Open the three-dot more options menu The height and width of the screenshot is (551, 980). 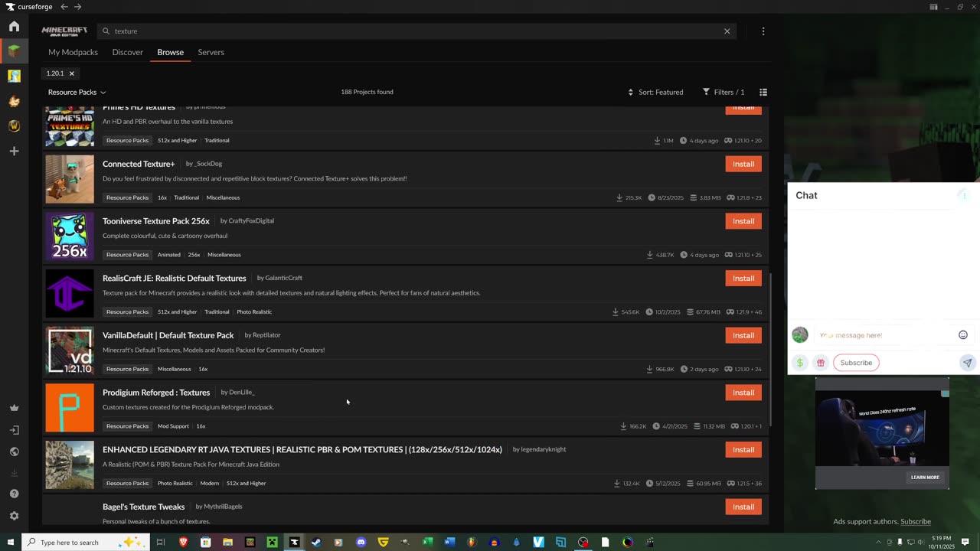(x=763, y=31)
